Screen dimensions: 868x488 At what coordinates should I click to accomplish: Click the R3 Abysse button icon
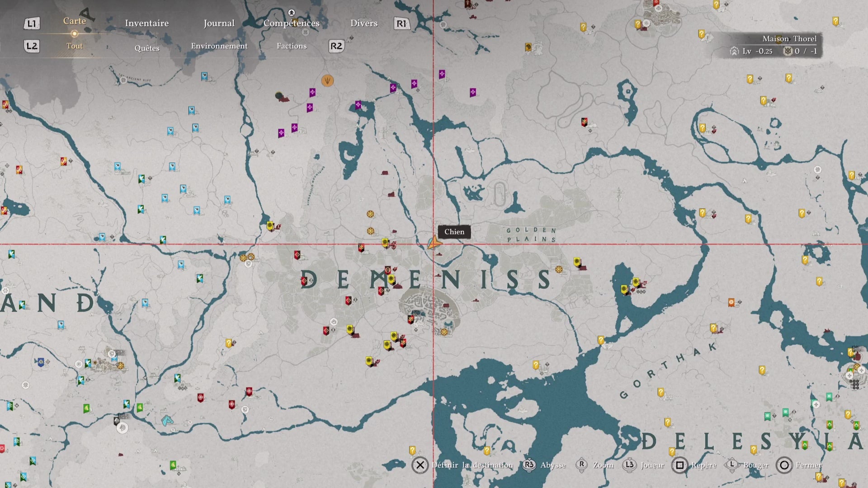tap(529, 465)
